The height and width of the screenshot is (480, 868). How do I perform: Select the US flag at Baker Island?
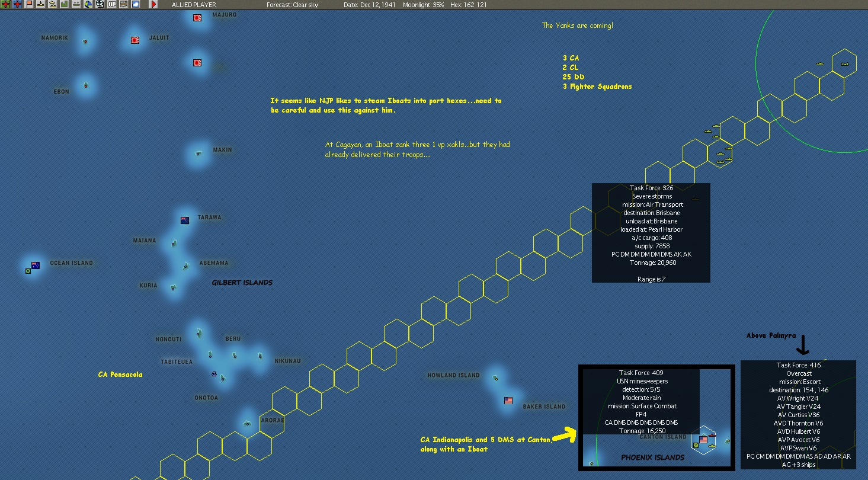[x=508, y=401]
